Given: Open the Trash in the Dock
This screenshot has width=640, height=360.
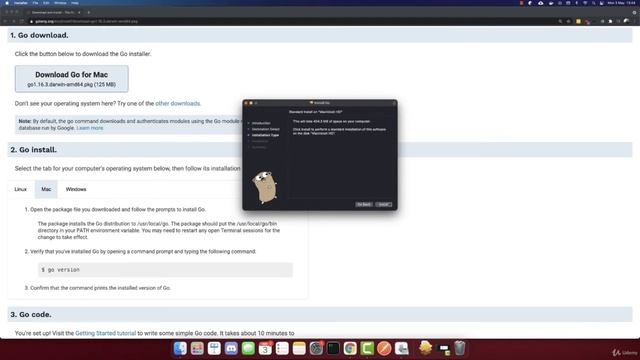Looking at the screenshot, I should pyautogui.click(x=460, y=348).
